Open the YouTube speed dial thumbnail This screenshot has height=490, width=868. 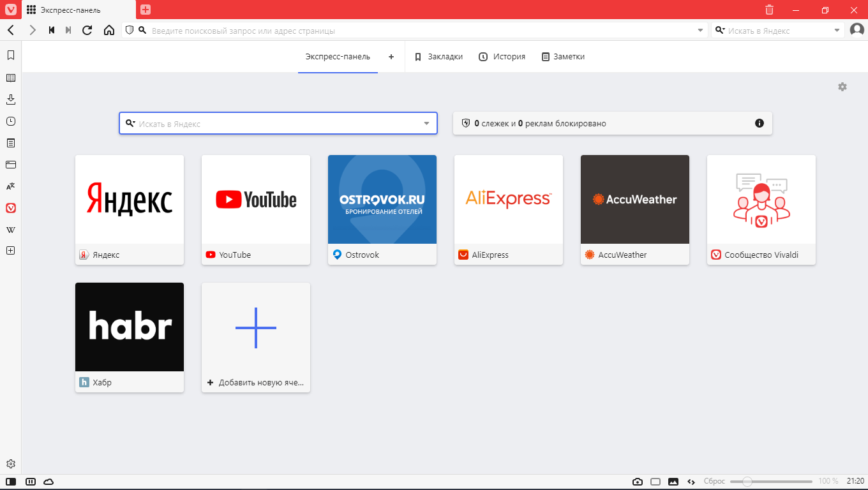[x=256, y=200]
